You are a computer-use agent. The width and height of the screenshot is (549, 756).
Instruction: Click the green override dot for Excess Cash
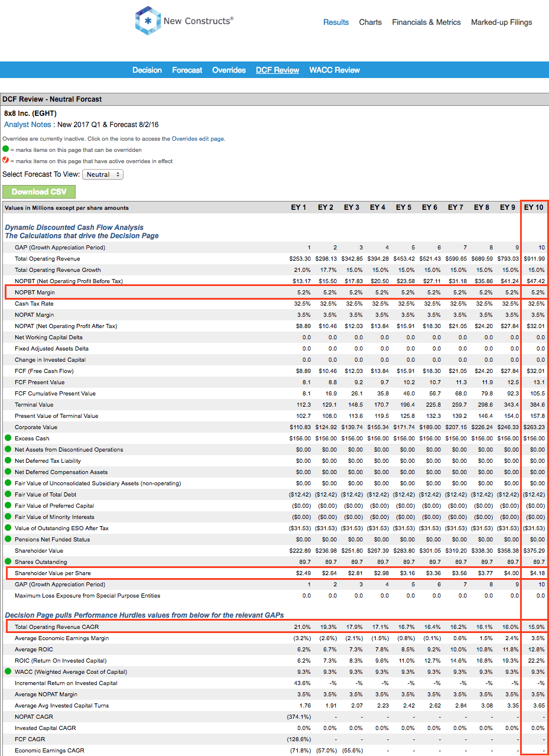(x=8, y=438)
